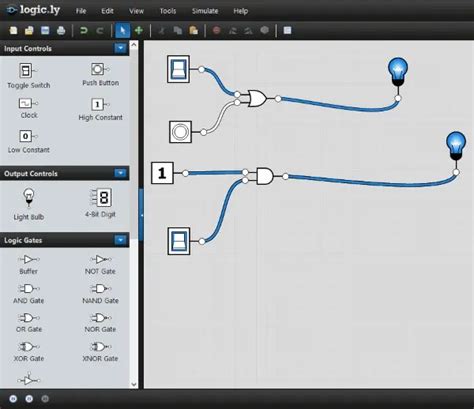474x409 pixels.
Task: Select the pointer selection tool
Action: point(123,31)
